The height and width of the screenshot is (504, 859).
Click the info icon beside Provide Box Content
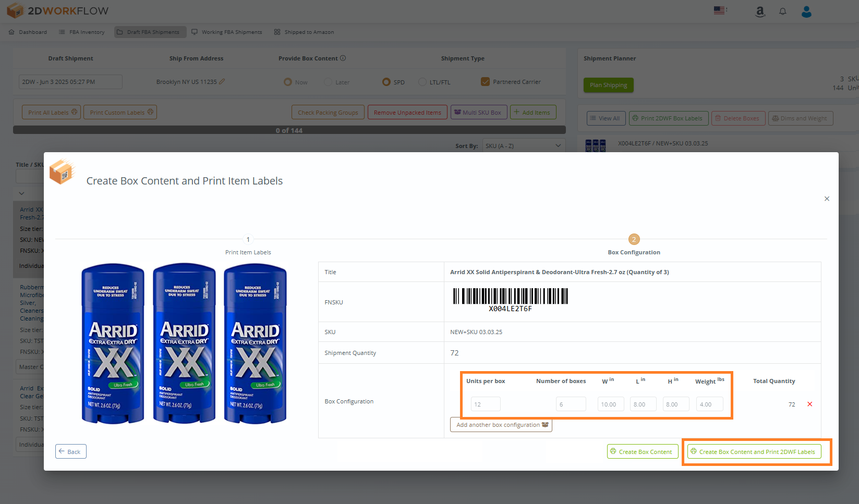coord(343,58)
